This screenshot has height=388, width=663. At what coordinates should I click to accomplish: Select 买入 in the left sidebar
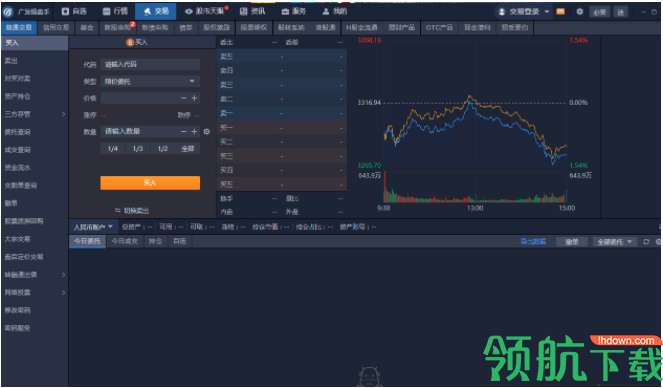(35, 43)
